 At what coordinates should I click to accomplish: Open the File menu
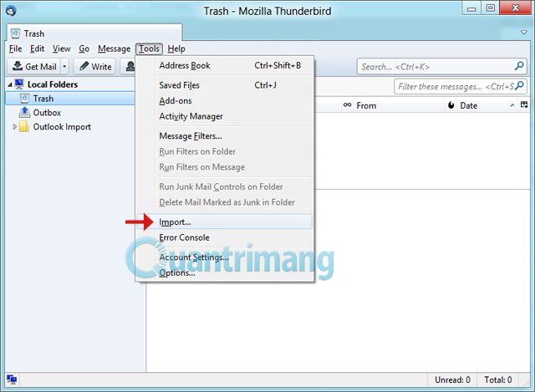point(15,48)
